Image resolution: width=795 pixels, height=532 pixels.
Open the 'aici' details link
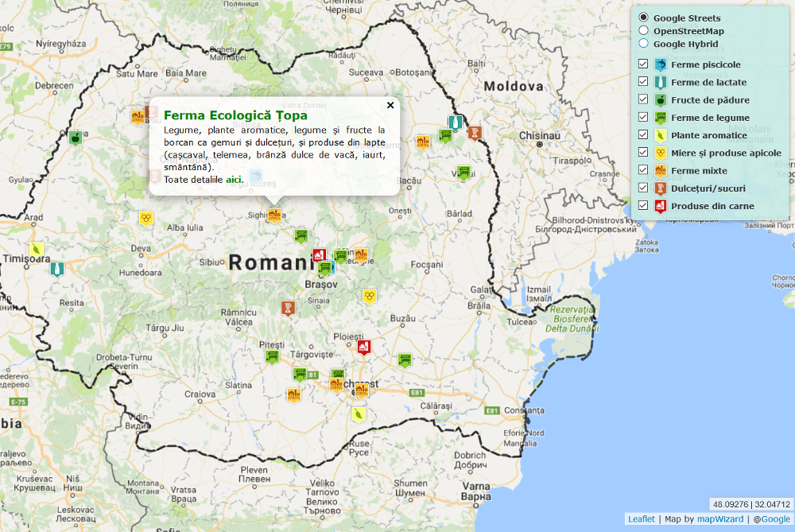234,180
